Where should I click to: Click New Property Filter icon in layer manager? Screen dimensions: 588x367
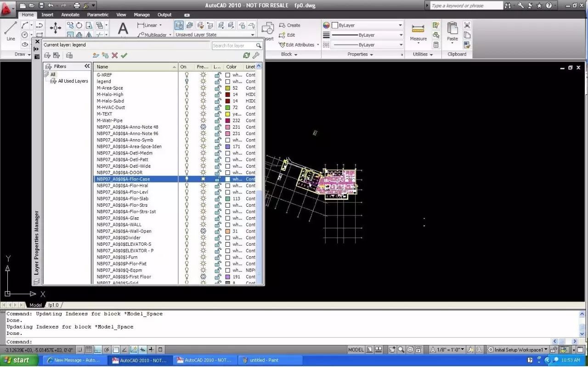click(x=47, y=55)
